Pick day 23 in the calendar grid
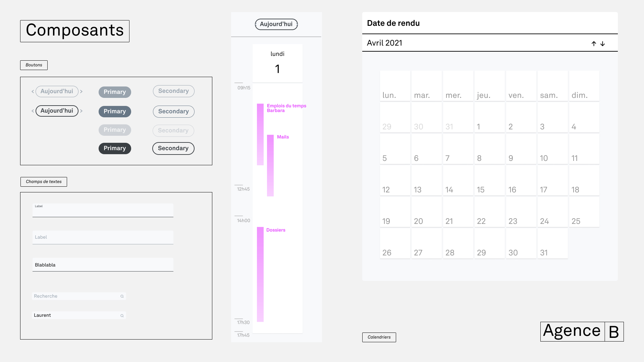 tap(521, 212)
